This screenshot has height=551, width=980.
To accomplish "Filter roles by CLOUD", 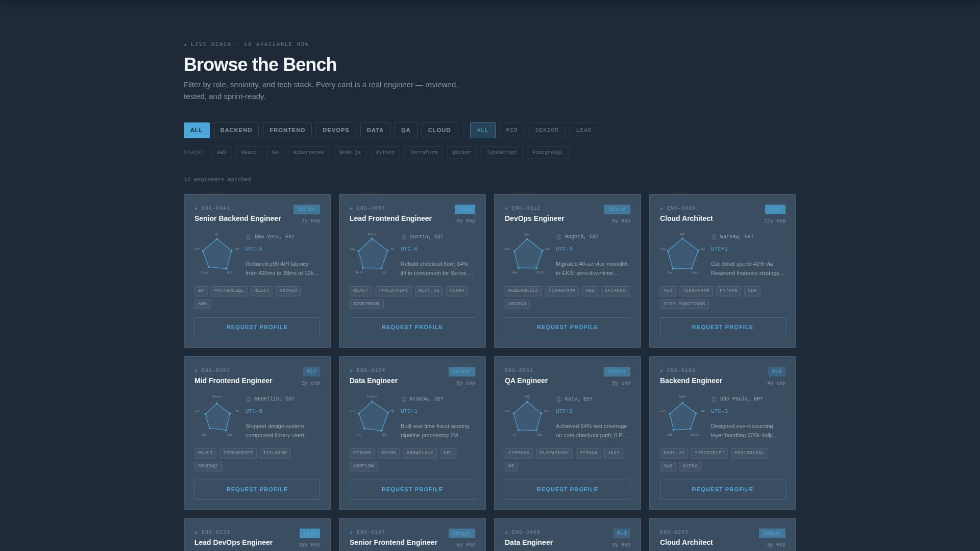I will 439,130.
